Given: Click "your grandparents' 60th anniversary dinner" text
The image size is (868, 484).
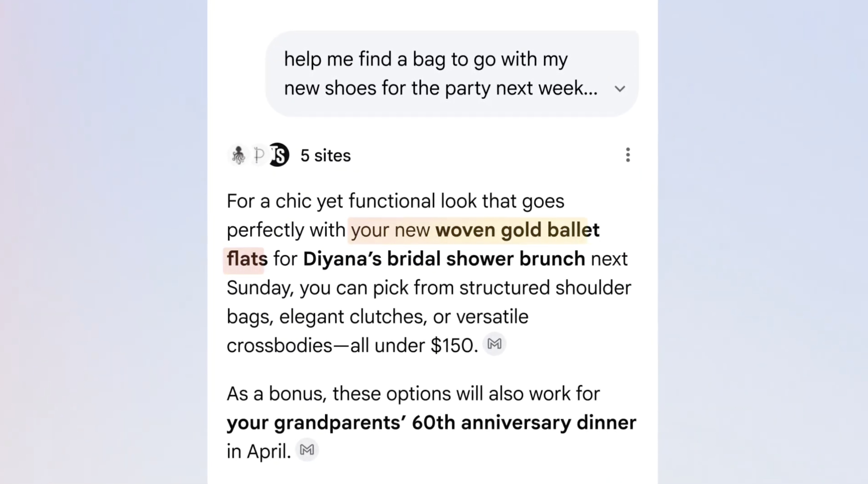Looking at the screenshot, I should [x=431, y=422].
